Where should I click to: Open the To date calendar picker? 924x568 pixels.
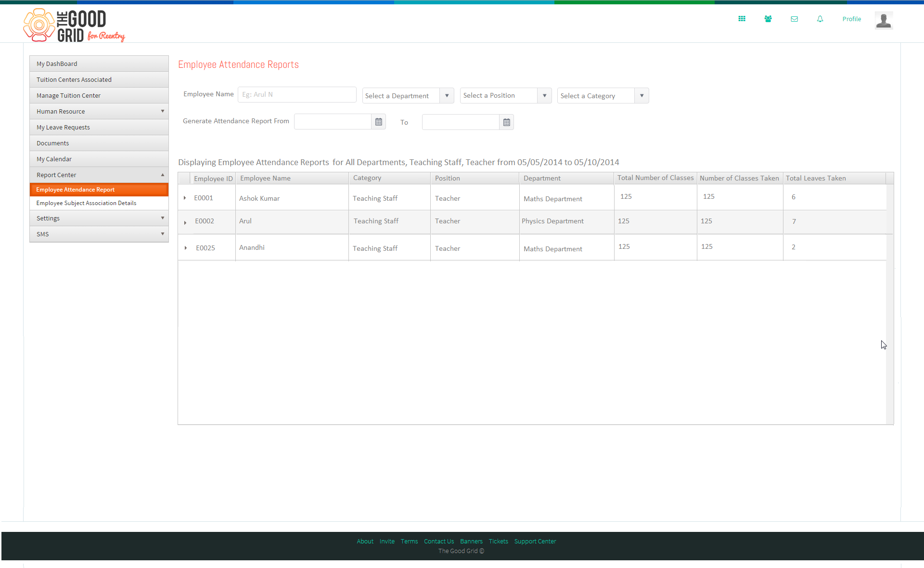[507, 122]
